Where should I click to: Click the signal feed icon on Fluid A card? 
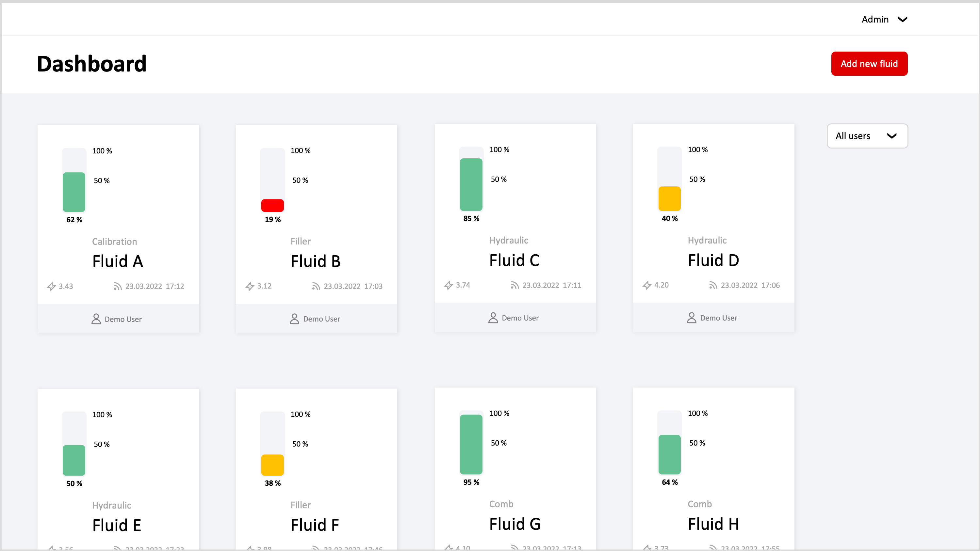point(118,286)
